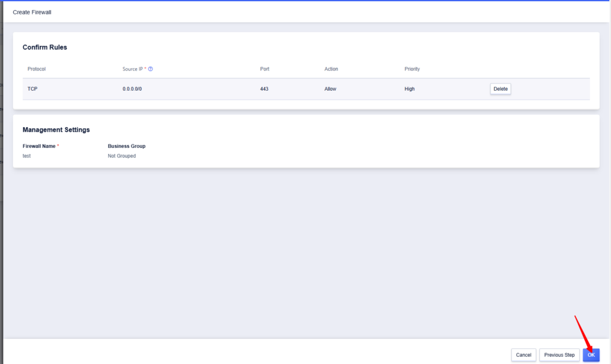Confirm firewall creation with OK
Screen dimensions: 611x364
(591, 355)
